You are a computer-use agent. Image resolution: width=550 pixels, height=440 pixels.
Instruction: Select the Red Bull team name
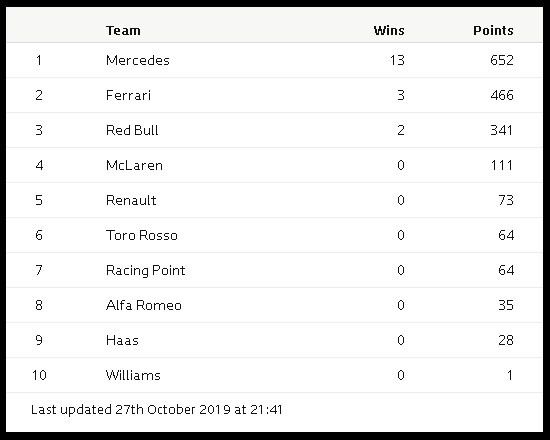click(x=132, y=130)
